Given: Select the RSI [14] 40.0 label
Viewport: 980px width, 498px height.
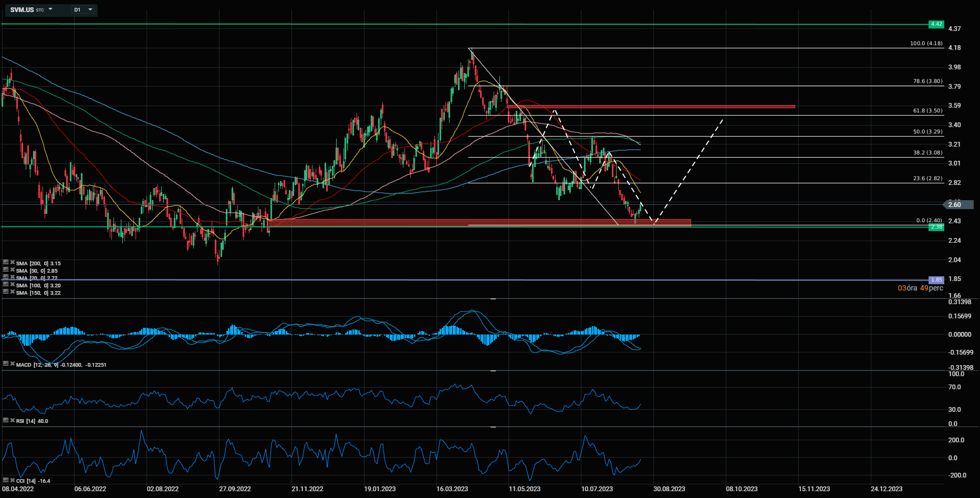Looking at the screenshot, I should [32, 421].
